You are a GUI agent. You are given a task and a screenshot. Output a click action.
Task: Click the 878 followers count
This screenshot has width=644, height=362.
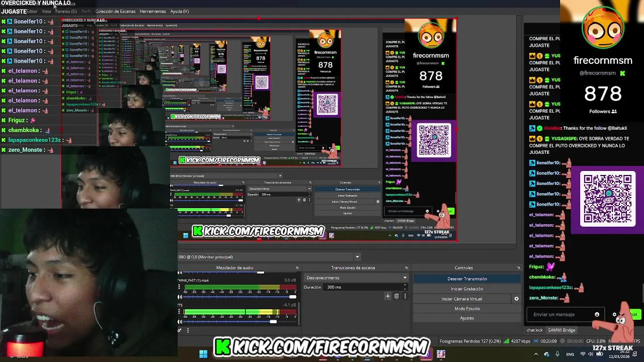pos(603,94)
